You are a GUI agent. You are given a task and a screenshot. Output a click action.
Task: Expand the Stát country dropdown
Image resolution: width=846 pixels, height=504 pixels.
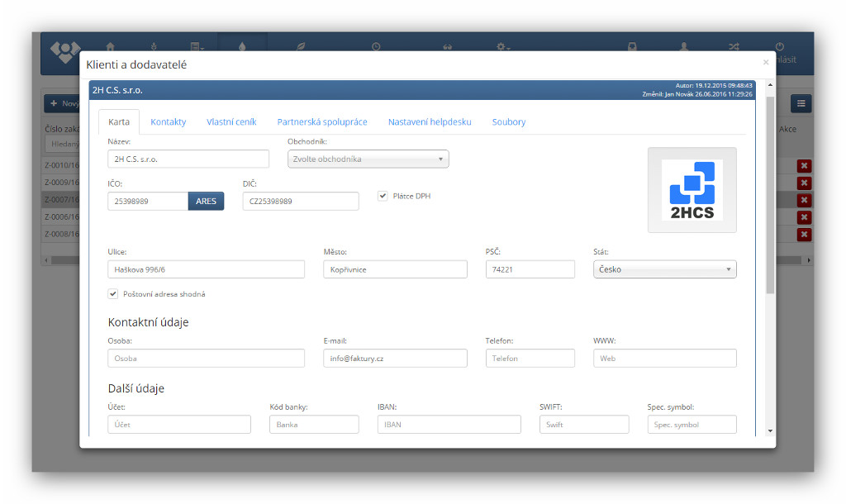point(664,269)
